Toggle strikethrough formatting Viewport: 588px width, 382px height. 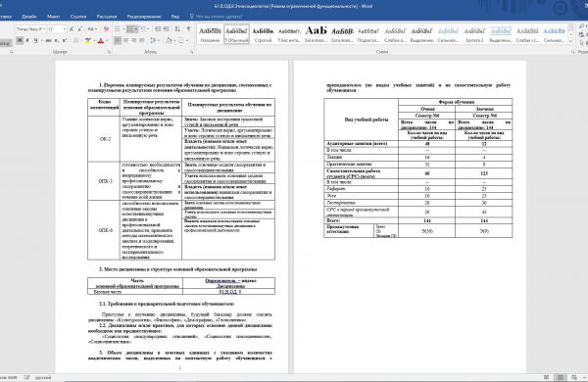[x=48, y=40]
